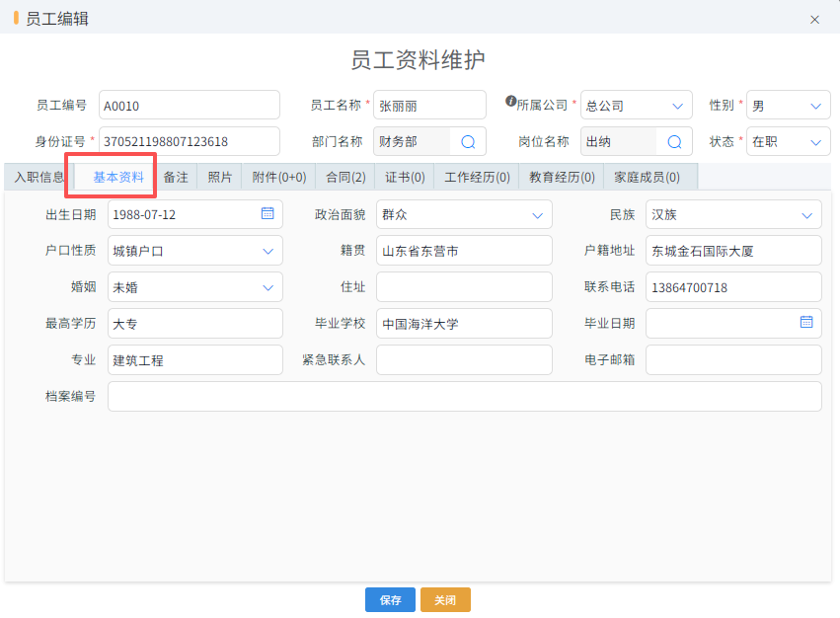Expand the 民族 dropdown
This screenshot has height=618, width=840.
(x=806, y=215)
